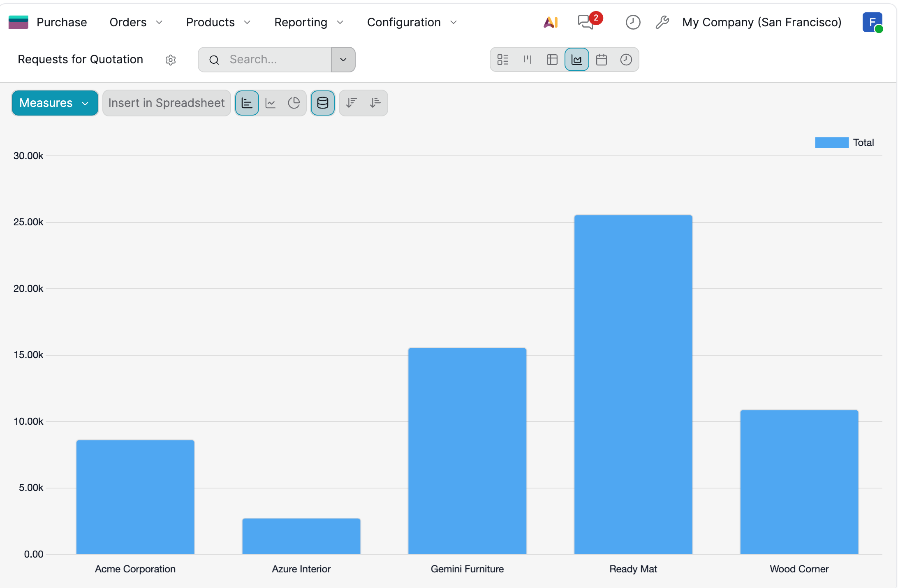Open calendar view
The width and height of the screenshot is (898, 588).
[601, 60]
